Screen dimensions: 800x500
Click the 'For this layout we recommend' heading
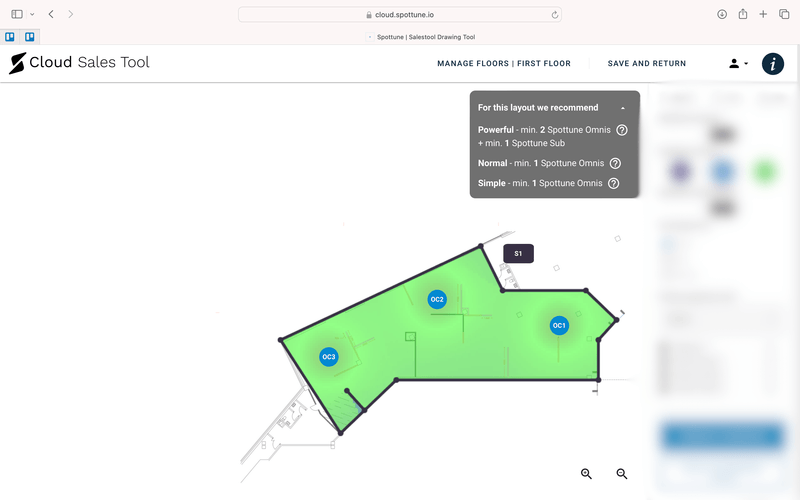538,108
